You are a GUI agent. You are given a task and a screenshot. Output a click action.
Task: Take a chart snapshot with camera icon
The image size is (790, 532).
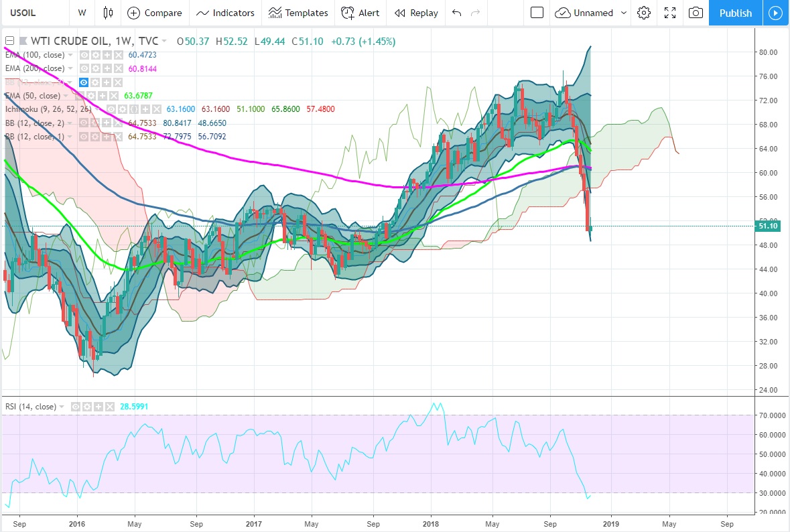(696, 13)
